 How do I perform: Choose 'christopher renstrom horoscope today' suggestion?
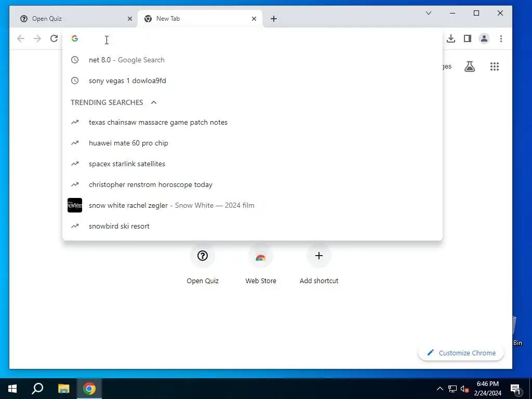pyautogui.click(x=252, y=184)
